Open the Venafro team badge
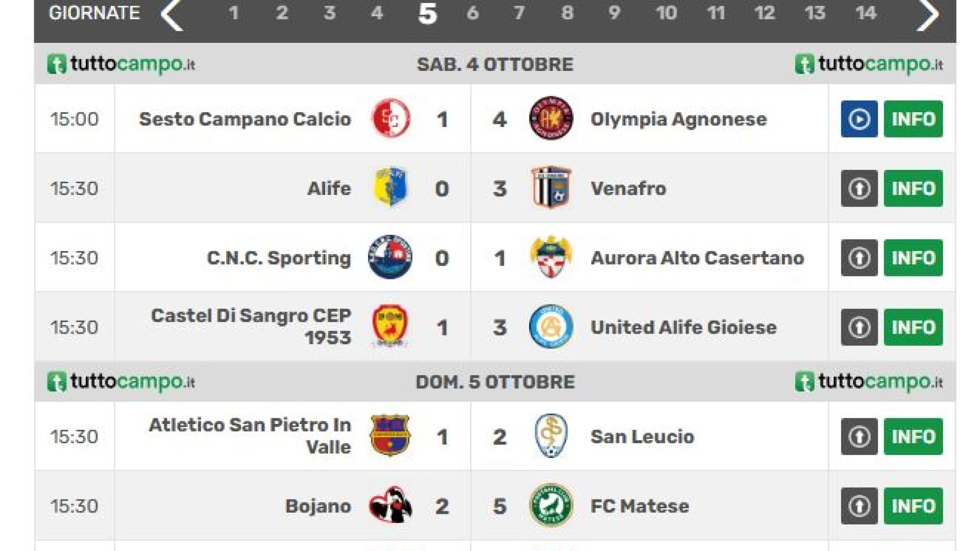Image resolution: width=980 pixels, height=551 pixels. [x=551, y=188]
